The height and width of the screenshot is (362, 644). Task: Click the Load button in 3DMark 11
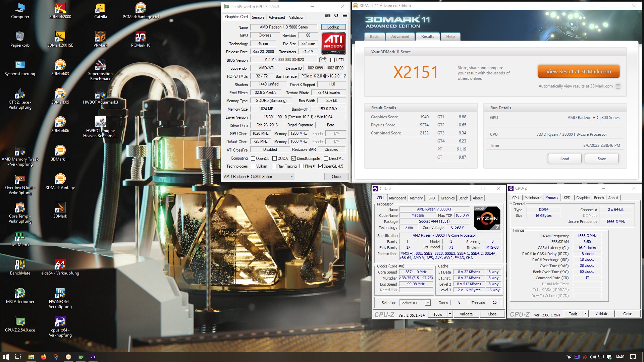click(565, 159)
